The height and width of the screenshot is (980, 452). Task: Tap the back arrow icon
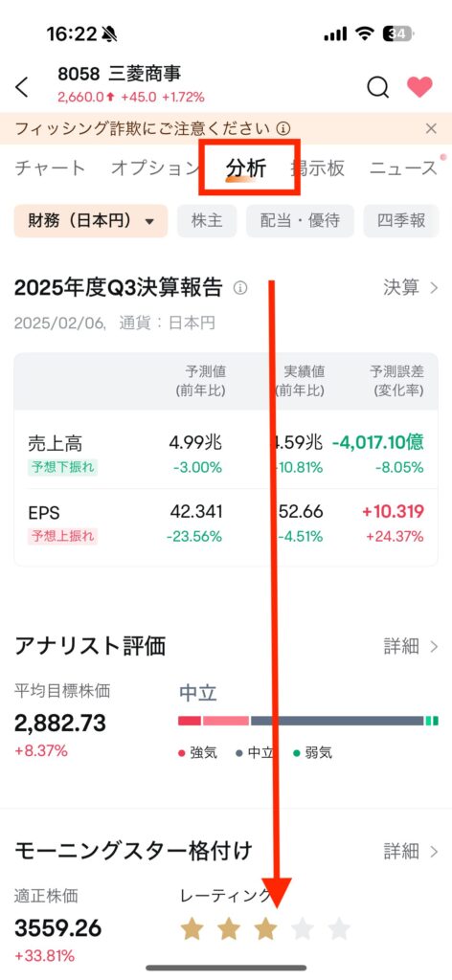(22, 87)
